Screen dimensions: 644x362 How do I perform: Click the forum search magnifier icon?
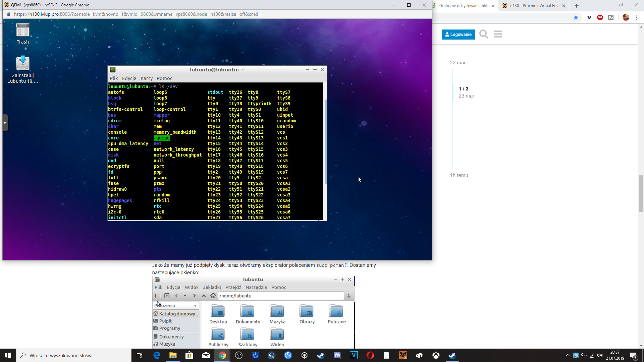pos(483,34)
